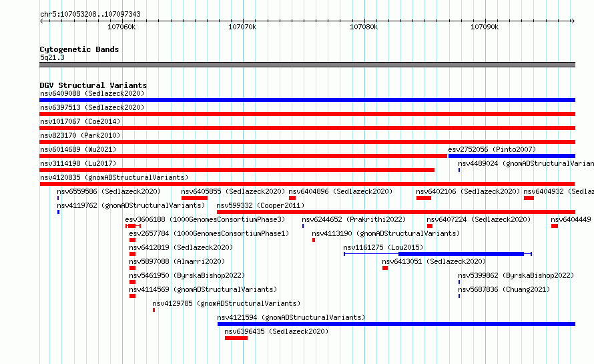Select the nsv6404932 variant label
The image size is (594, 364).
[x=559, y=191]
